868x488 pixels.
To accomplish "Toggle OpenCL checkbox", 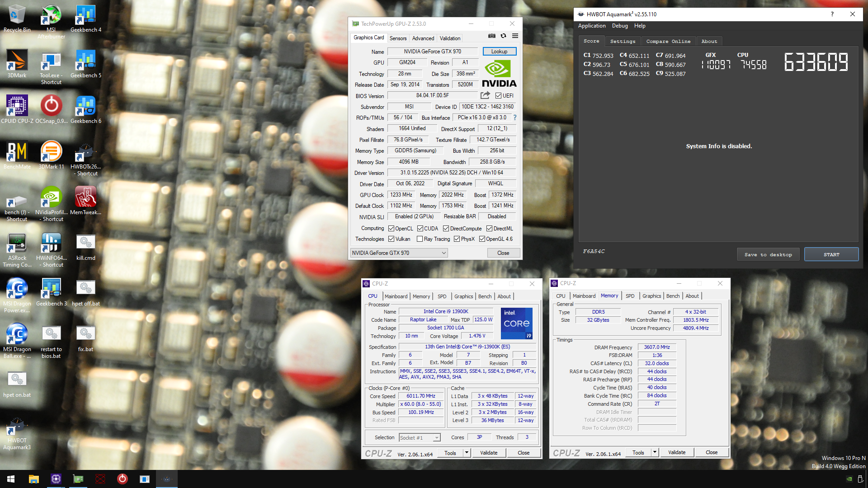I will click(x=391, y=229).
